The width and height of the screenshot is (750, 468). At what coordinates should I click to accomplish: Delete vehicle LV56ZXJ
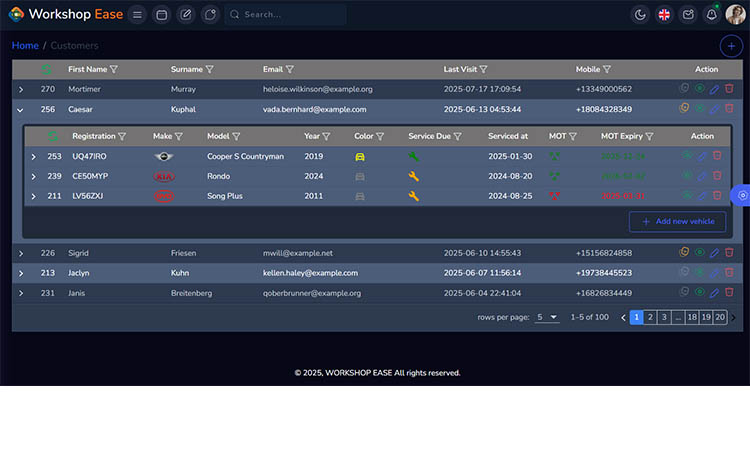coord(717,195)
